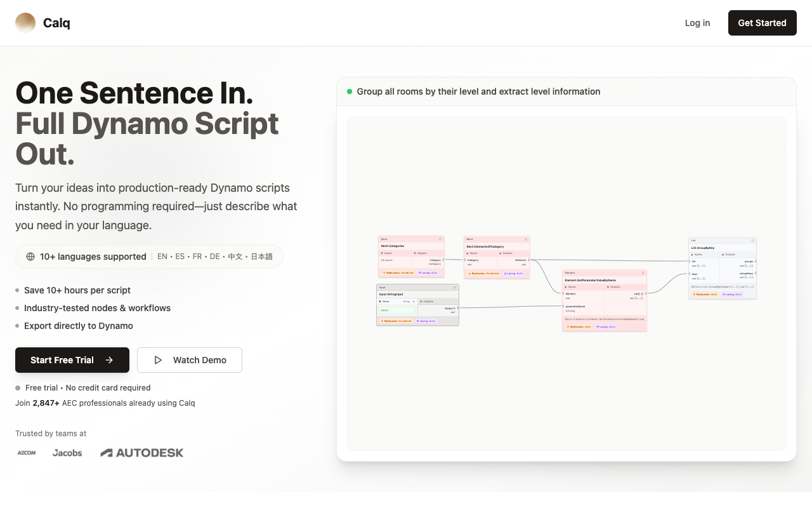Toggle Lacing: Auto on List.GroupByKey node
This screenshot has height=508, width=812.
coord(732,294)
